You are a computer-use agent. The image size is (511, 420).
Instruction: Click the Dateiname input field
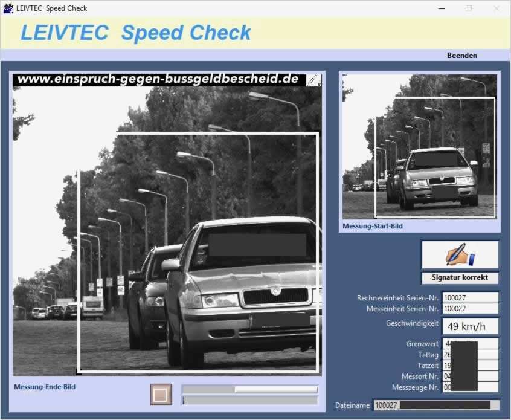click(x=436, y=405)
